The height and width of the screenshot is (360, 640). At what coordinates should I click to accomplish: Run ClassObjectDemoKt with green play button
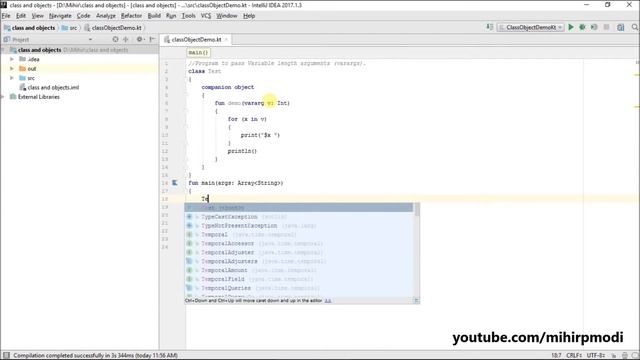[x=571, y=27]
